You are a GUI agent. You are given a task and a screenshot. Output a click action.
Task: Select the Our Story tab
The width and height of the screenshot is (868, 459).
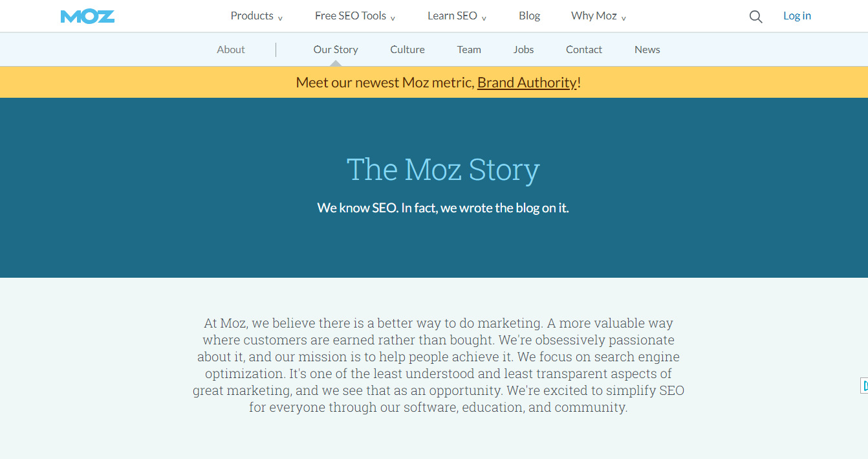point(335,49)
